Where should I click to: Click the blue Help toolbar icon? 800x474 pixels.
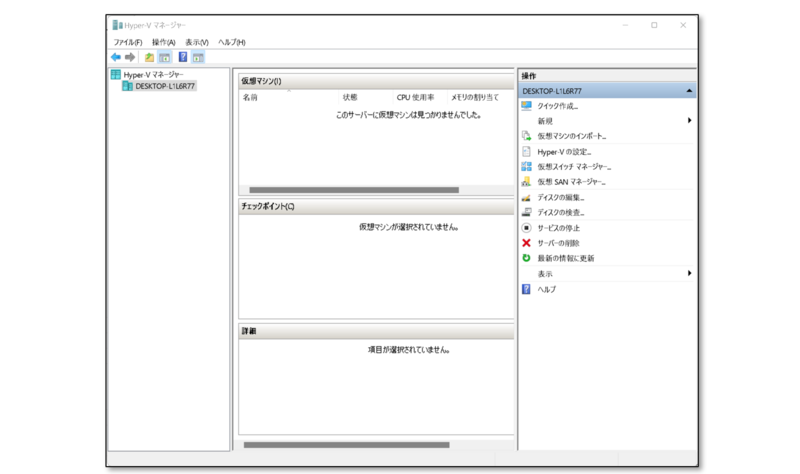tap(183, 57)
